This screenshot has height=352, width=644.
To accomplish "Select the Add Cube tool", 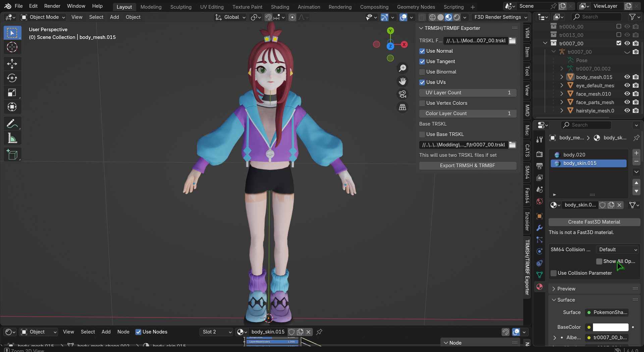I will tap(12, 155).
